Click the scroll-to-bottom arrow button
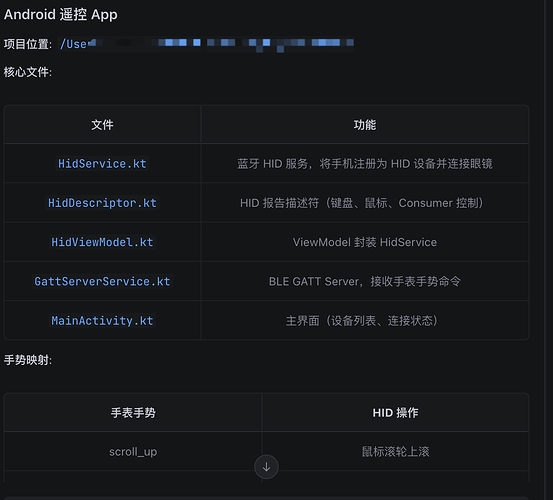This screenshot has width=553, height=500. 266,467
